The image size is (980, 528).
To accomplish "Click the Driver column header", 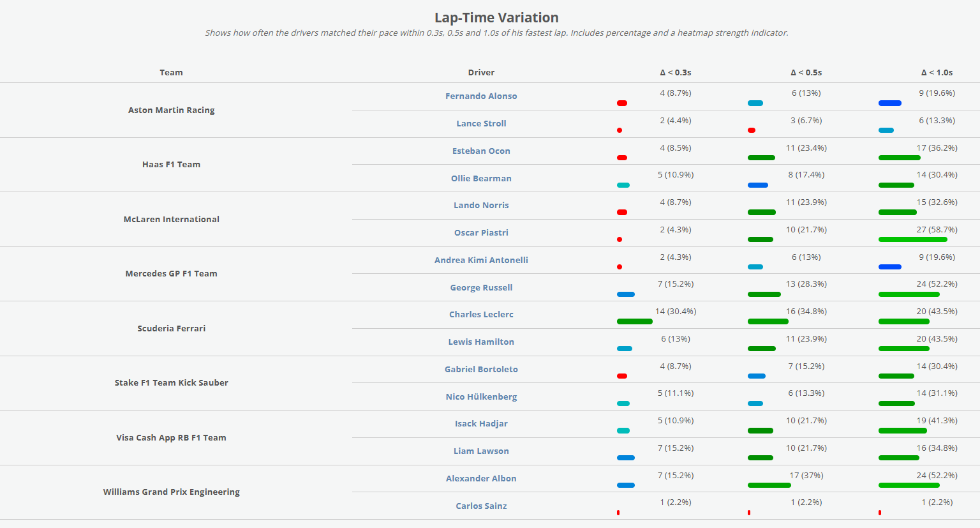I will click(x=481, y=72).
